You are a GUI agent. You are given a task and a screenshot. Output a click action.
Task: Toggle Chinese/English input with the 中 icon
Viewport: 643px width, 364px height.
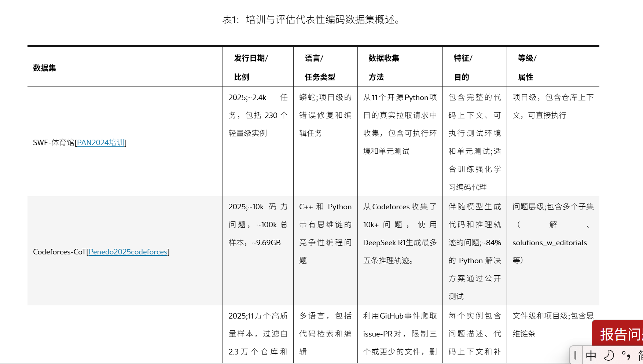[591, 355]
